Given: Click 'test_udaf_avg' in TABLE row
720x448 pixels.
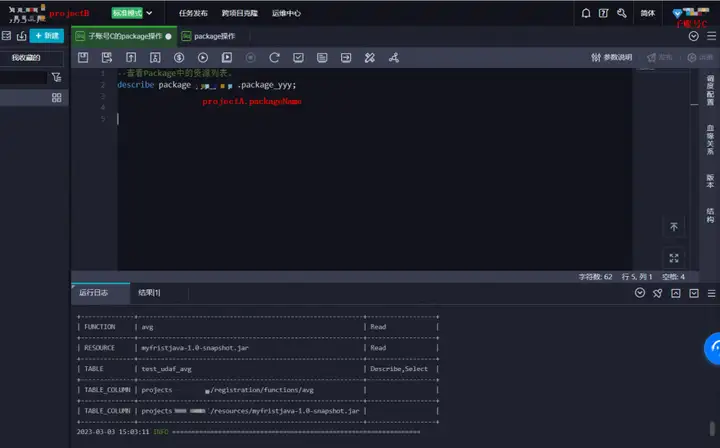Looking at the screenshot, I should pyautogui.click(x=166, y=369).
